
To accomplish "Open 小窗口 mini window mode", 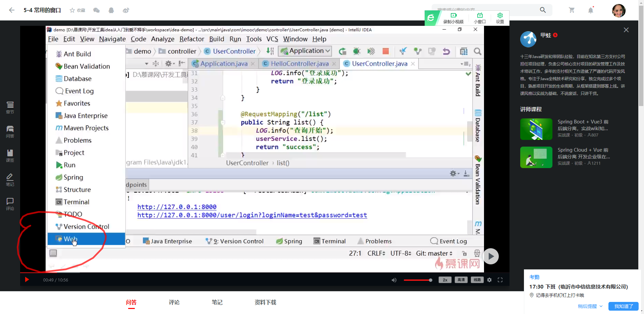I will point(480,18).
